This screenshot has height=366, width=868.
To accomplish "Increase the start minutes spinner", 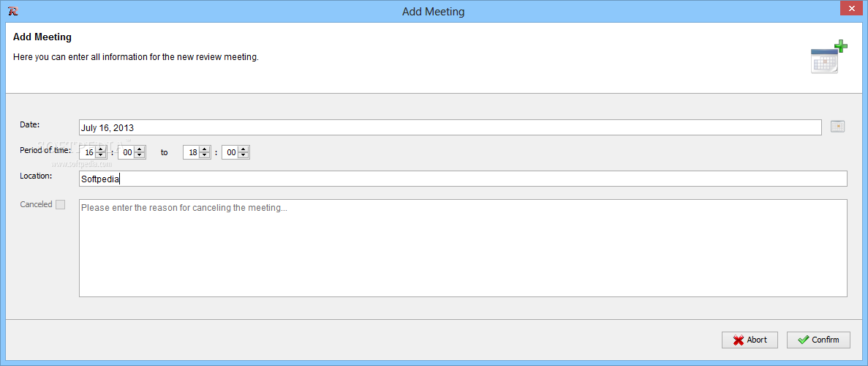I will 140,149.
